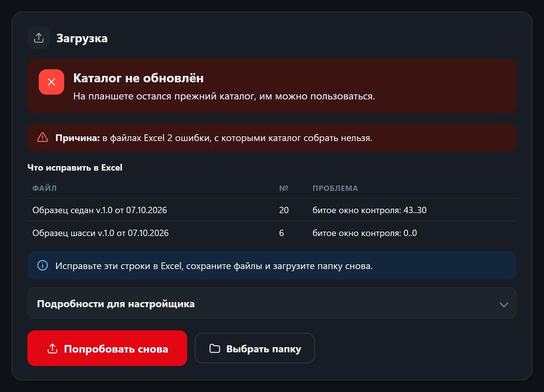Click the warning triangle icon near Причина
The width and height of the screenshot is (544, 392).
pyautogui.click(x=43, y=138)
